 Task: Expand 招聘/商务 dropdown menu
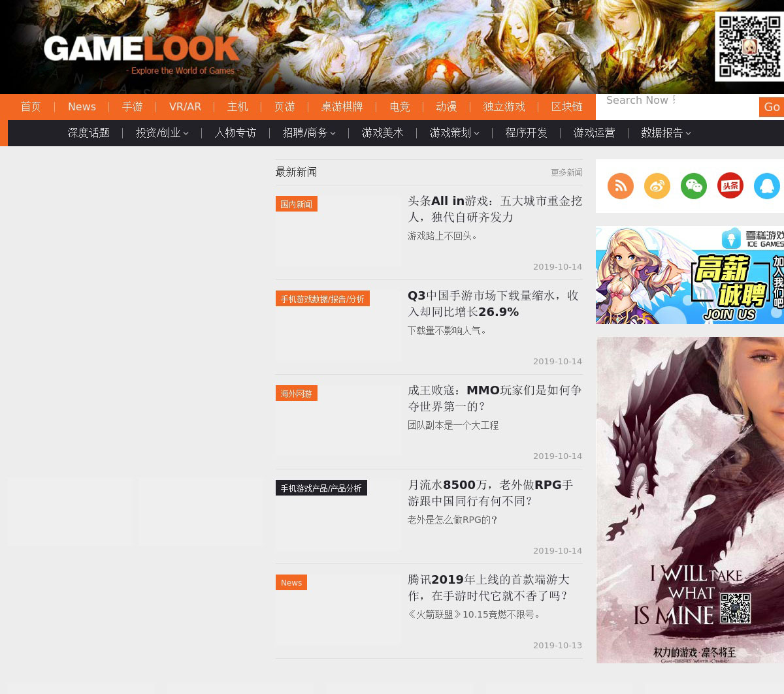[309, 133]
